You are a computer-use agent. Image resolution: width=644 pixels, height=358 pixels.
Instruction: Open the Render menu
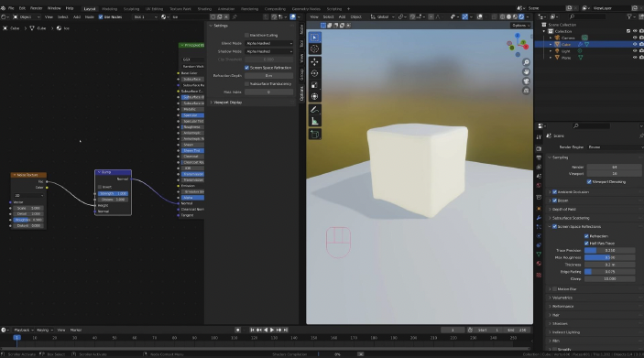36,8
